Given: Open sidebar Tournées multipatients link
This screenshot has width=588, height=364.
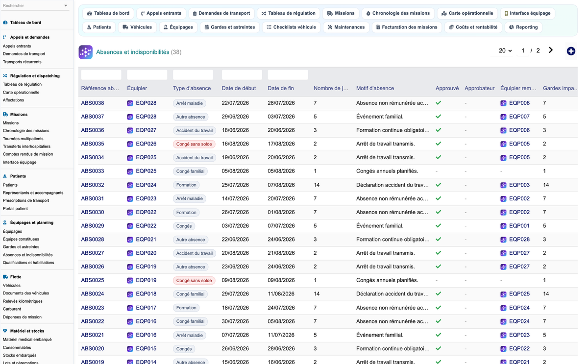Looking at the screenshot, I should pos(23,139).
